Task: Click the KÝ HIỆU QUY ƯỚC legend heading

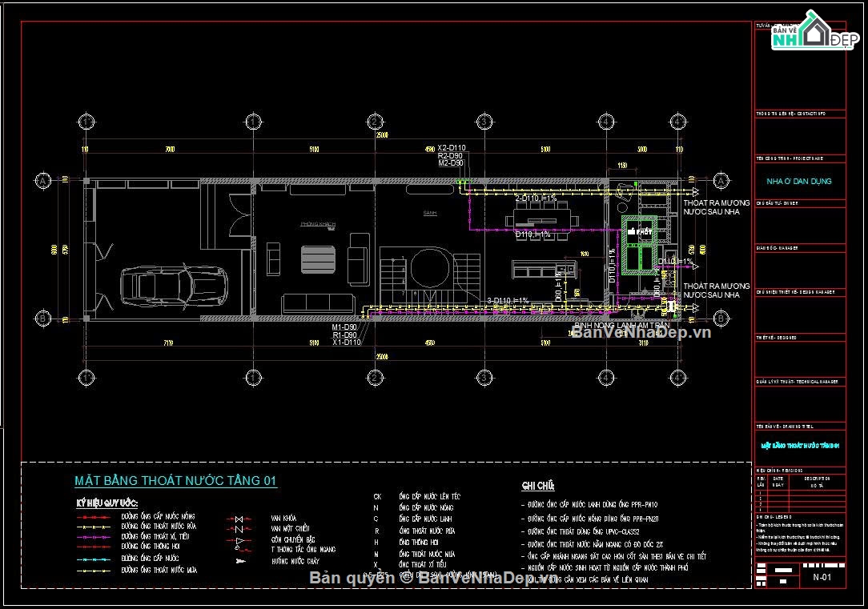Action: pos(106,503)
